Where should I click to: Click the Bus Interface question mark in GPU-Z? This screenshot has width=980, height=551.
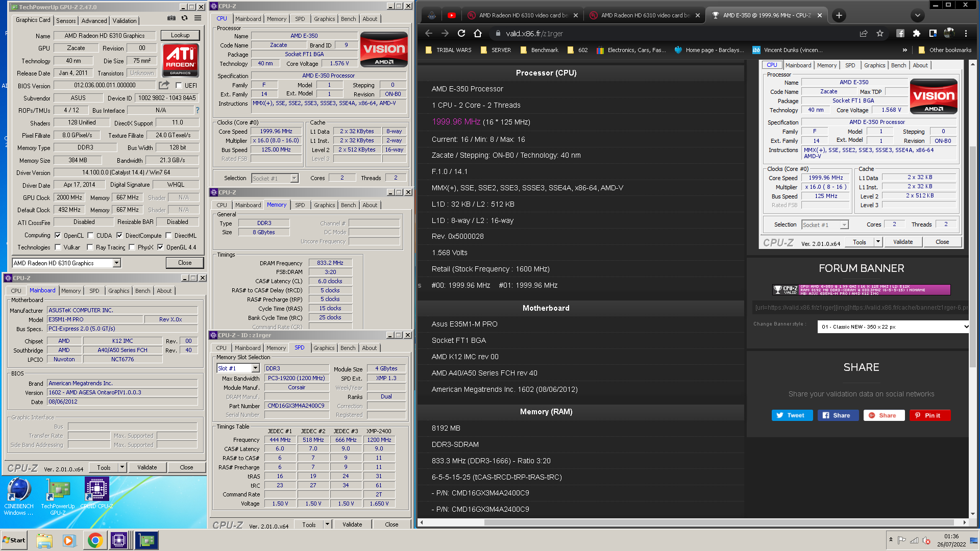pos(198,110)
